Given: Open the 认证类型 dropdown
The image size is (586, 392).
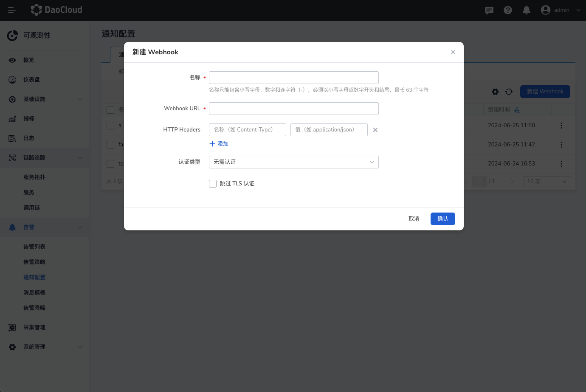Looking at the screenshot, I should pos(293,162).
